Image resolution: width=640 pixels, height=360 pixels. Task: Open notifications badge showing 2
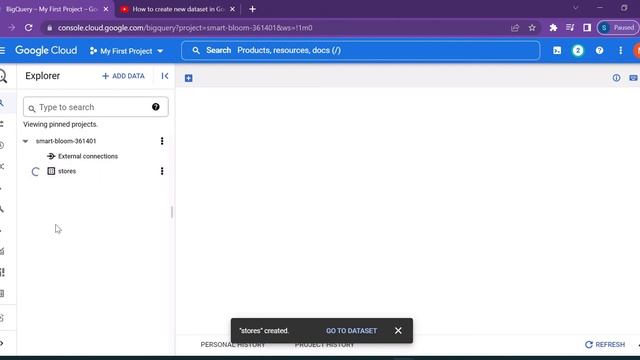coord(578,51)
